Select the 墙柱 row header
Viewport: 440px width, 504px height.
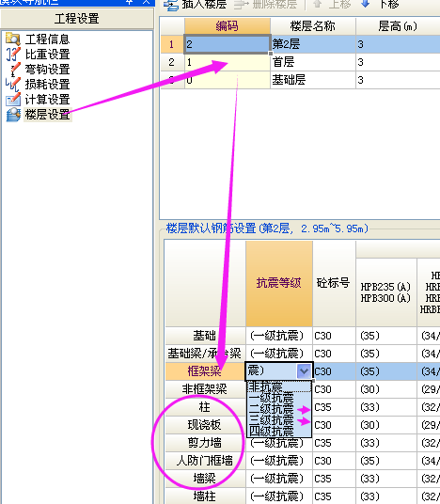205,496
